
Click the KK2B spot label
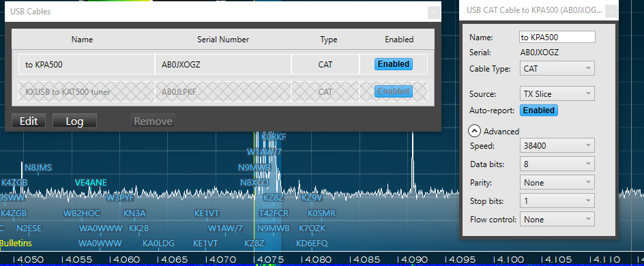coord(138,228)
